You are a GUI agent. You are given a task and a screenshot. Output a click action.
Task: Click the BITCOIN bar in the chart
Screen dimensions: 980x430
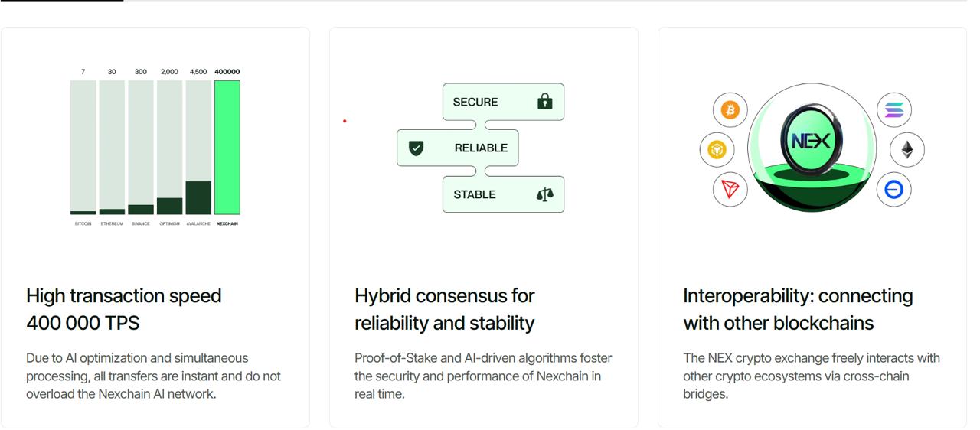(x=83, y=148)
